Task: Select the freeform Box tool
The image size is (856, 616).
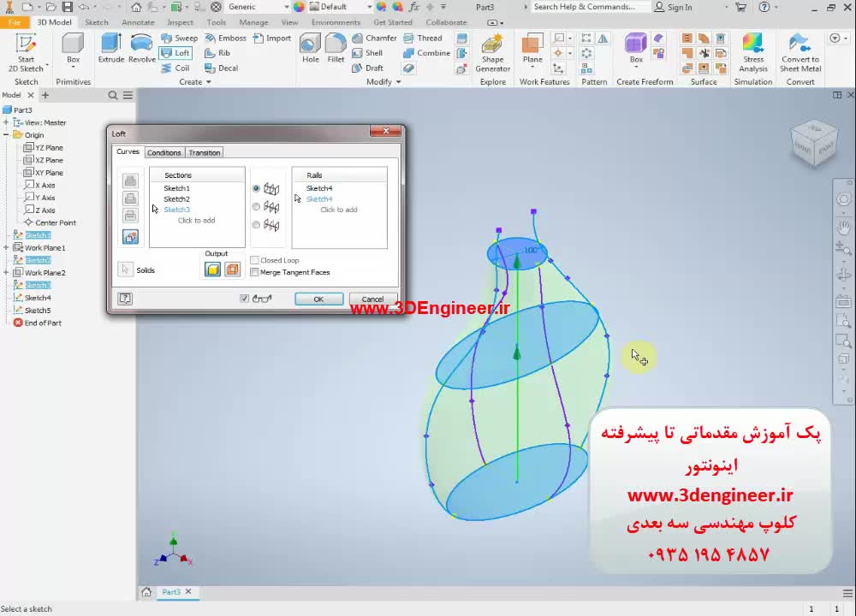Action: [636, 48]
